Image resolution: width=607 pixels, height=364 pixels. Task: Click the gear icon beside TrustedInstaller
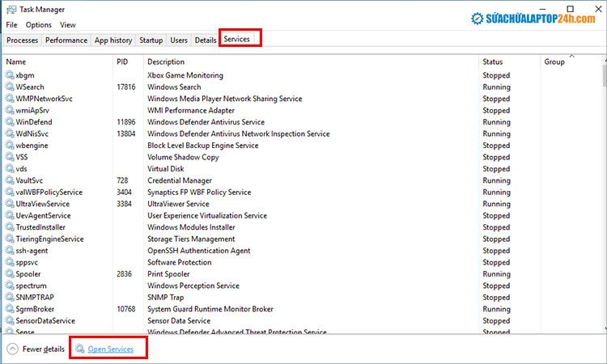(10, 227)
